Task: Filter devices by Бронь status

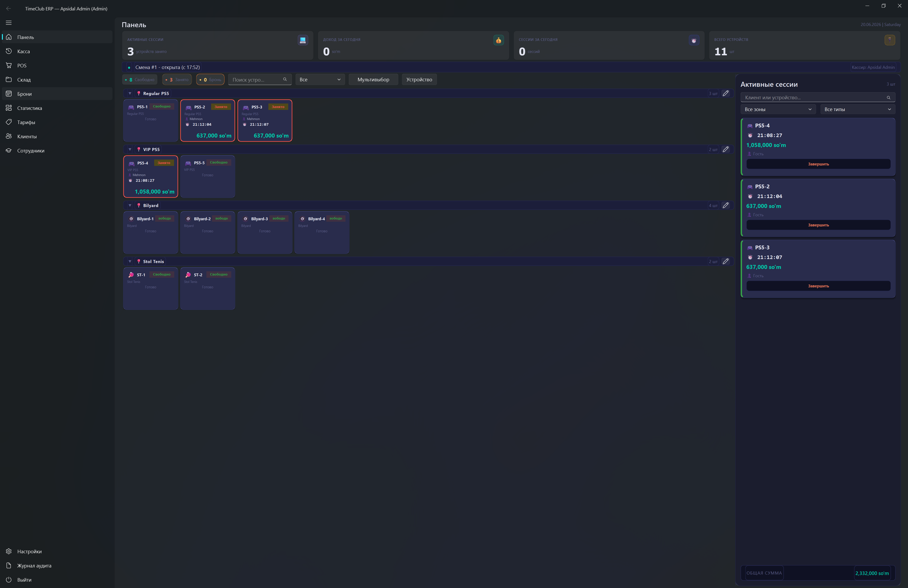Action: click(210, 80)
